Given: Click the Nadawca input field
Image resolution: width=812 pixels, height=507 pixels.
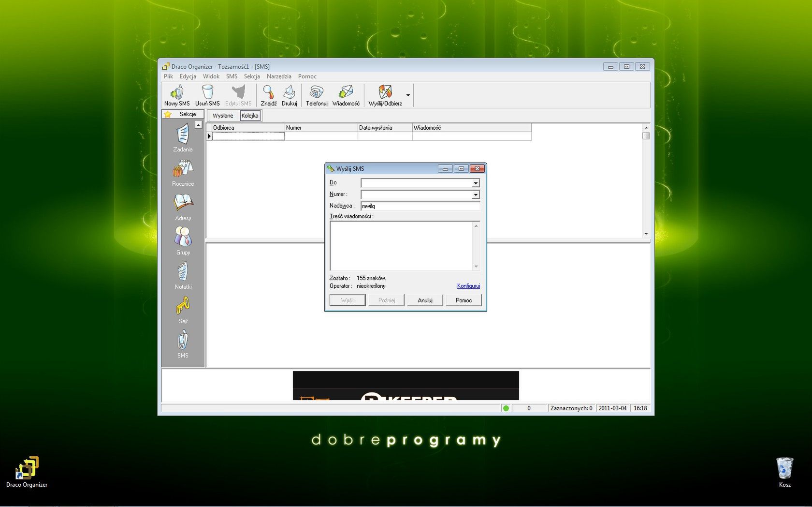Looking at the screenshot, I should point(420,206).
